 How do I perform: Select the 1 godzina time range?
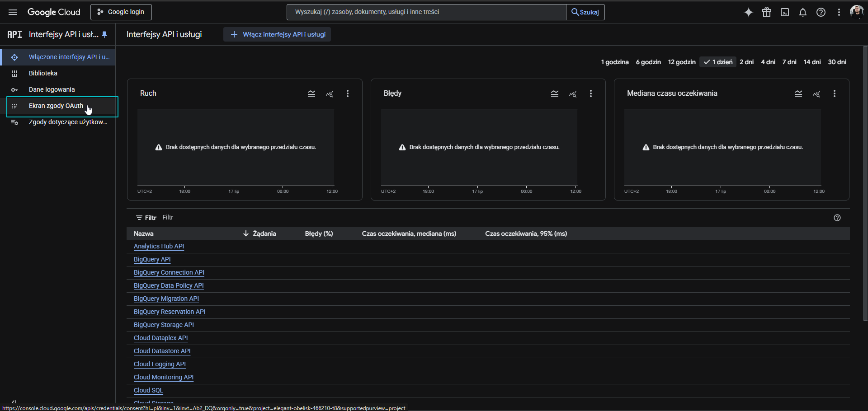[x=614, y=62]
